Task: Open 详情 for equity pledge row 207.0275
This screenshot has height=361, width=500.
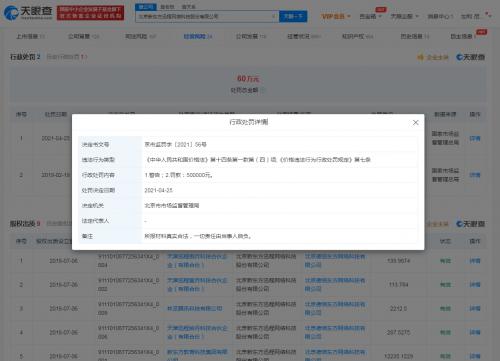Action: click(x=475, y=332)
